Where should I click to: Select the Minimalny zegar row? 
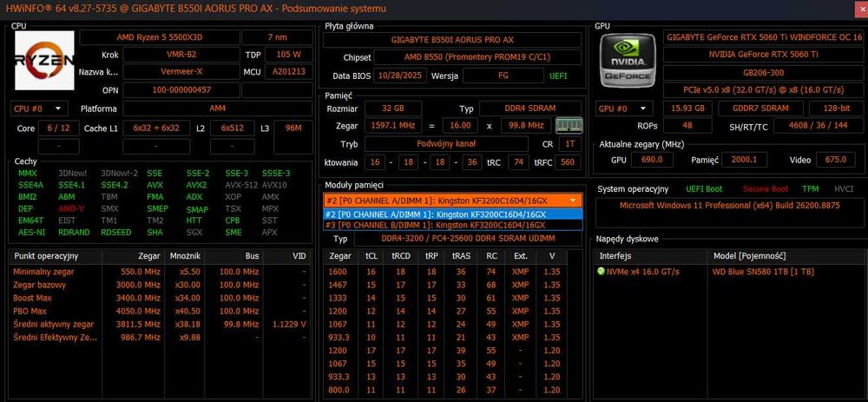click(158, 271)
